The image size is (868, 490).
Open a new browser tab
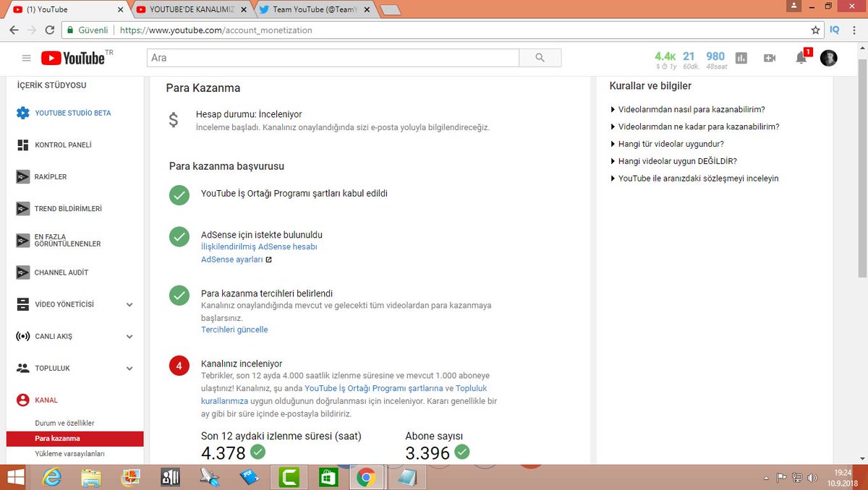391,10
